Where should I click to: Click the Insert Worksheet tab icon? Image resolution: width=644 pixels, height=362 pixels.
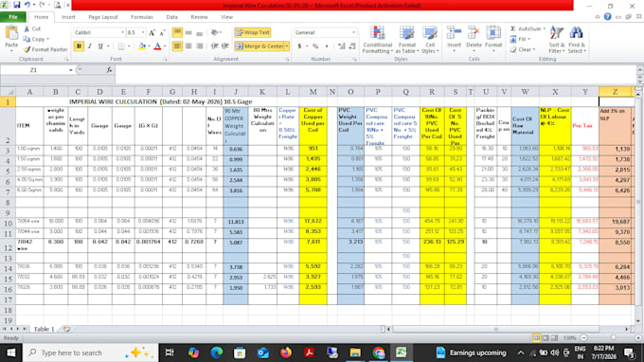click(x=66, y=329)
